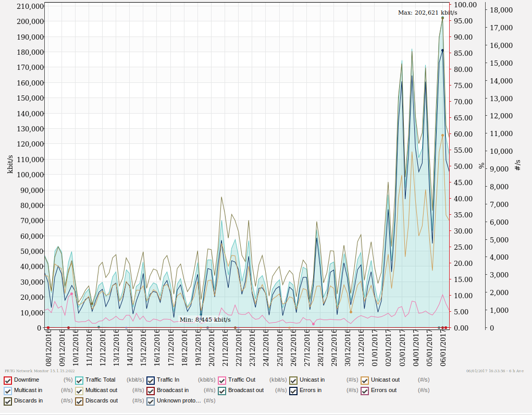Uncheck the Unknown proto… checkbox
This screenshot has height=415, width=532.
click(x=151, y=401)
